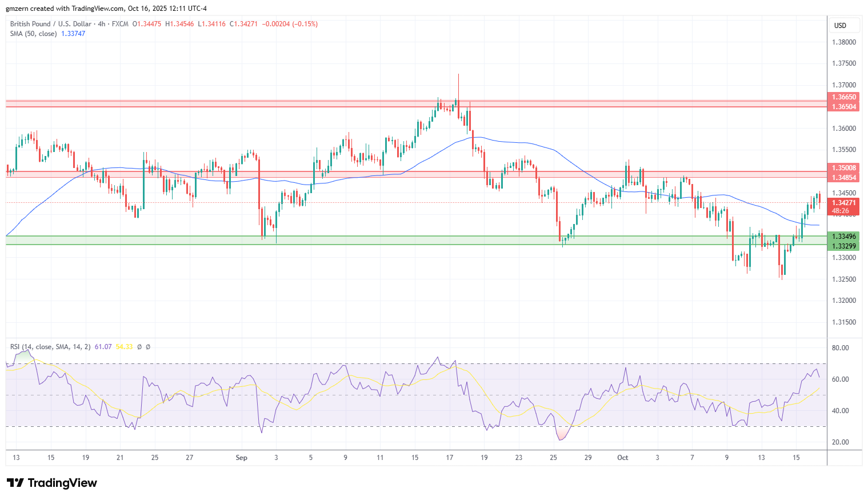Click the 1.31500 price axis tick

coord(843,322)
